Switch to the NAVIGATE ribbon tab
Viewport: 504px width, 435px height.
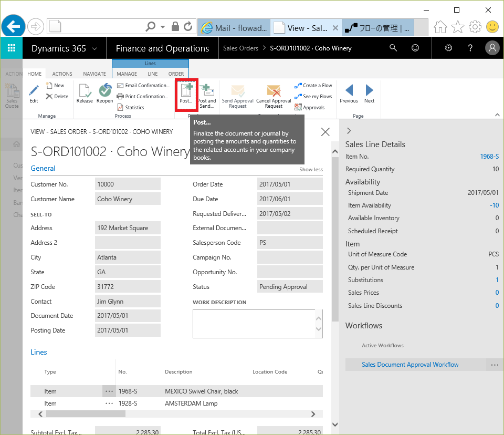tap(94, 74)
